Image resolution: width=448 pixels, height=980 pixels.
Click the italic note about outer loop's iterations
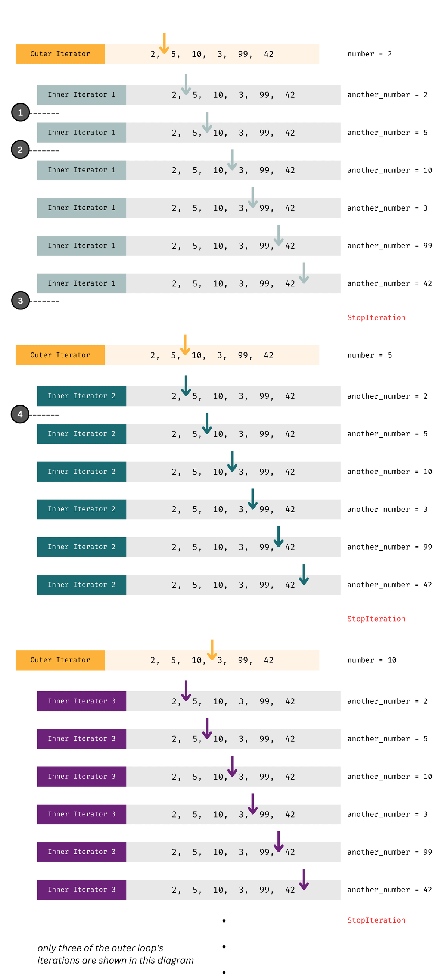coord(115,954)
